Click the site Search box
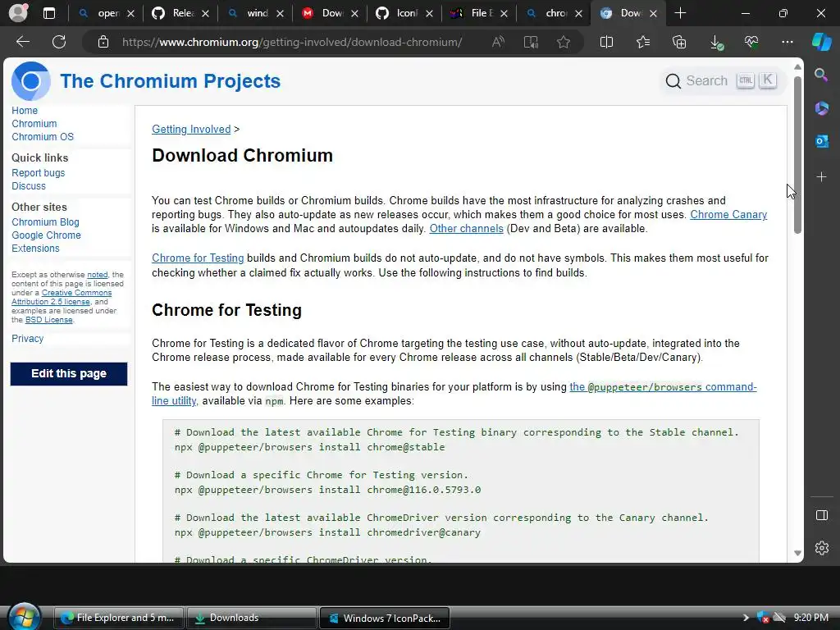The height and width of the screenshot is (630, 840). point(722,81)
